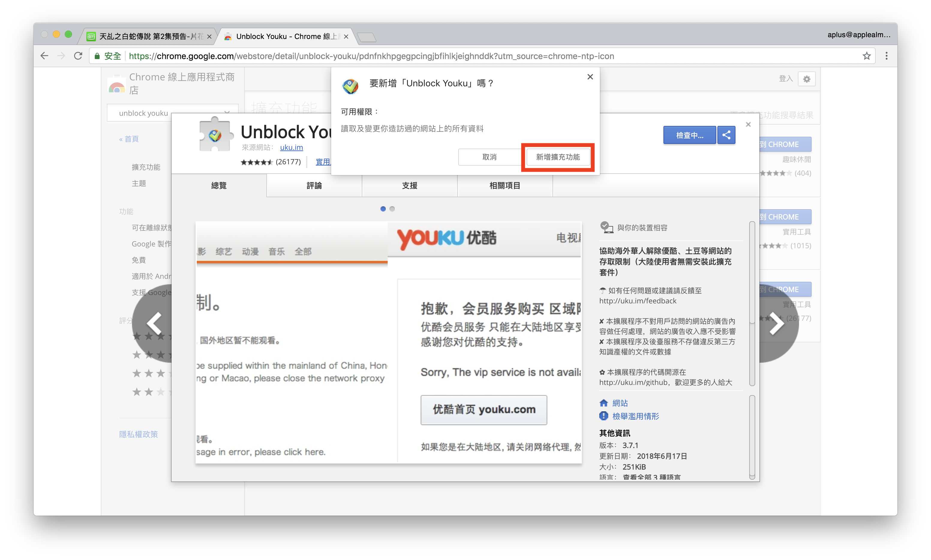Image resolution: width=931 pixels, height=560 pixels.
Task: Close the Unblock Youku browser tab
Action: tap(346, 37)
